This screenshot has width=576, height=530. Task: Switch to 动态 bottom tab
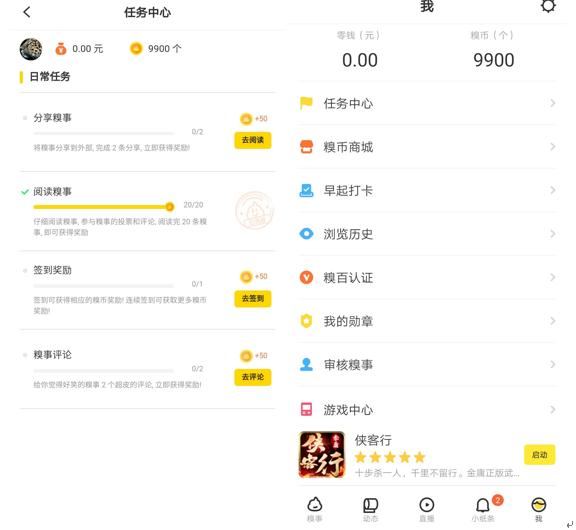point(370,509)
